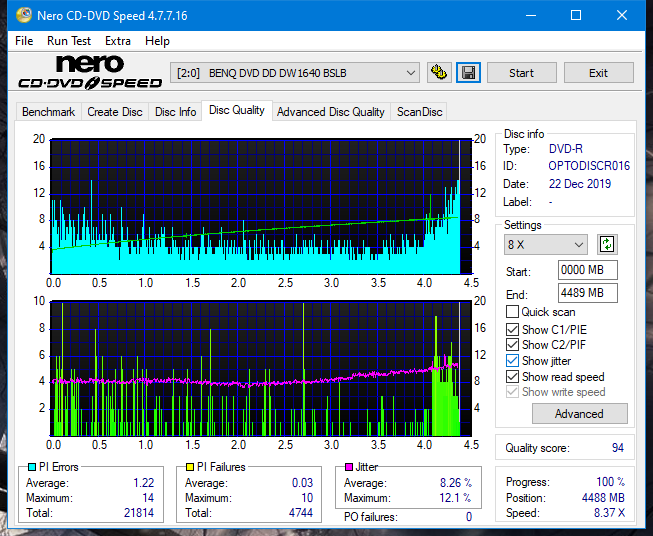The image size is (653, 536).
Task: Select the Disc Quality tab
Action: pyautogui.click(x=237, y=110)
